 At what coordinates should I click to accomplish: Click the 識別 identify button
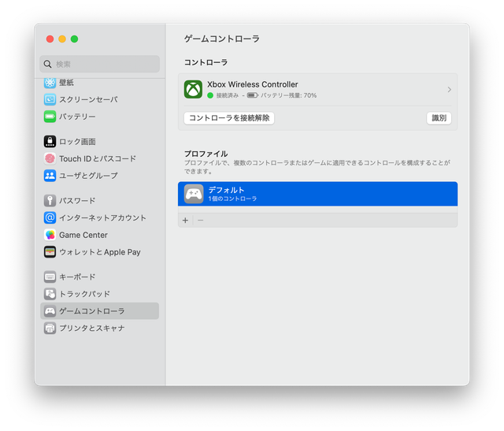(439, 118)
